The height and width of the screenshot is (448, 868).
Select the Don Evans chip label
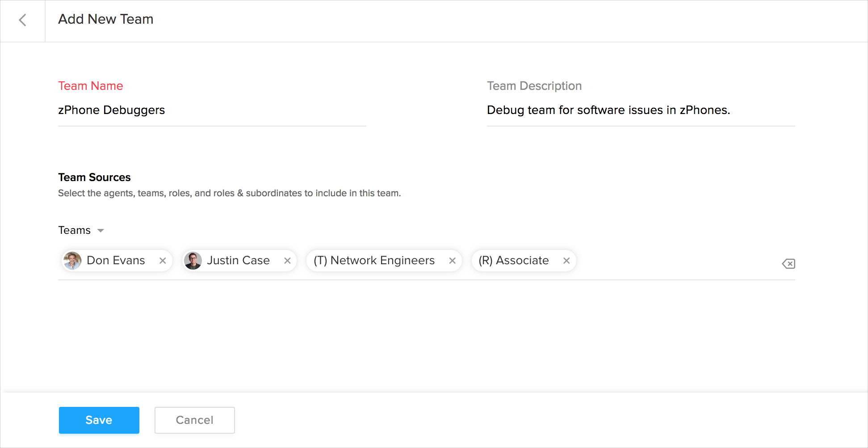[116, 261]
